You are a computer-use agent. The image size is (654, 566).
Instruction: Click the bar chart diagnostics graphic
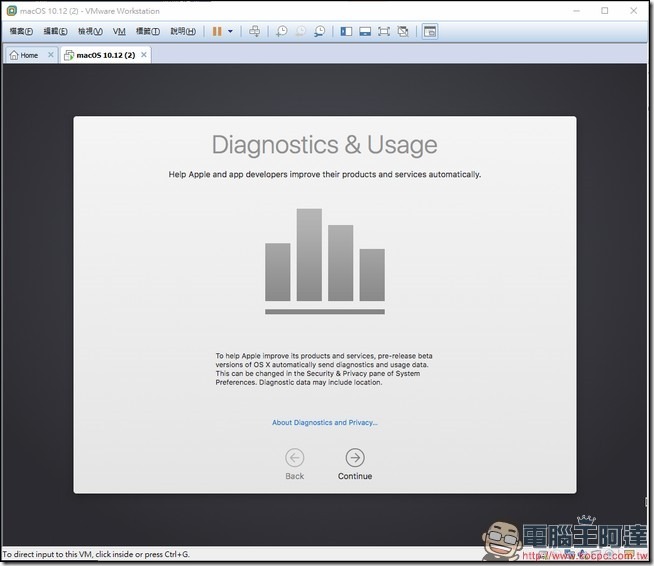[x=325, y=262]
